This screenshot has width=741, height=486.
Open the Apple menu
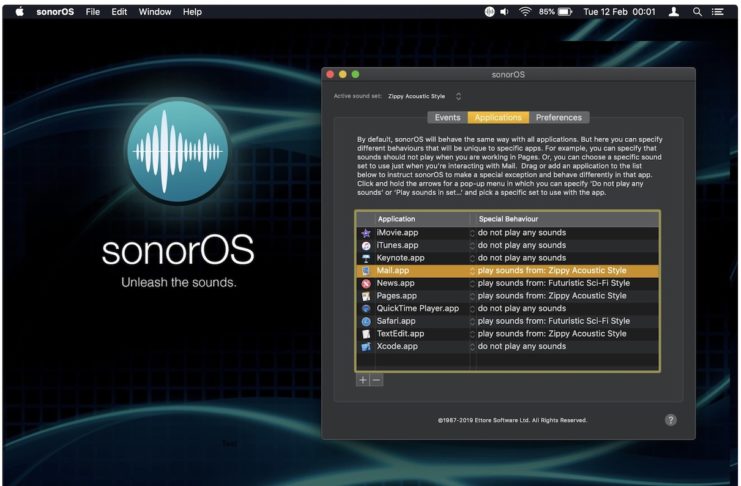pos(19,12)
